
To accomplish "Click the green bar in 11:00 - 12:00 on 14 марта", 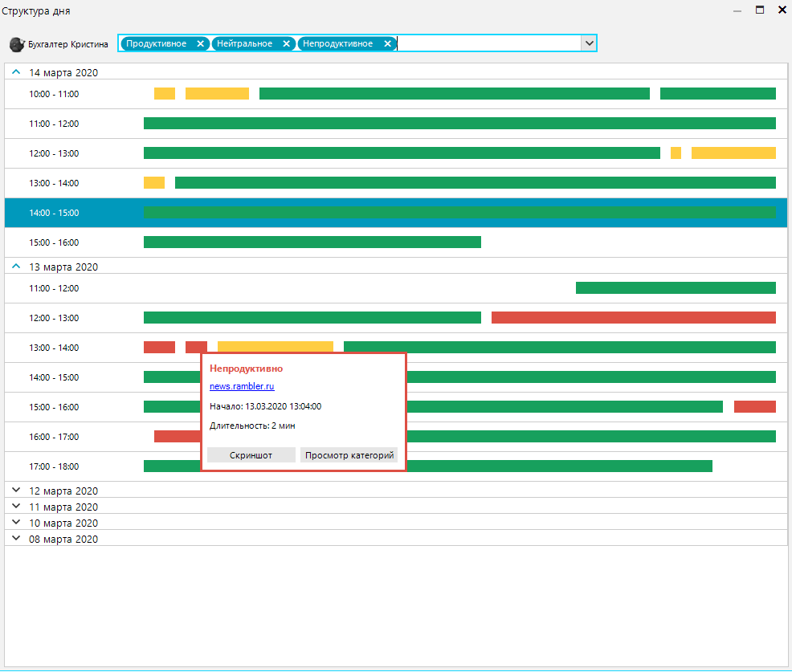I will coord(459,123).
